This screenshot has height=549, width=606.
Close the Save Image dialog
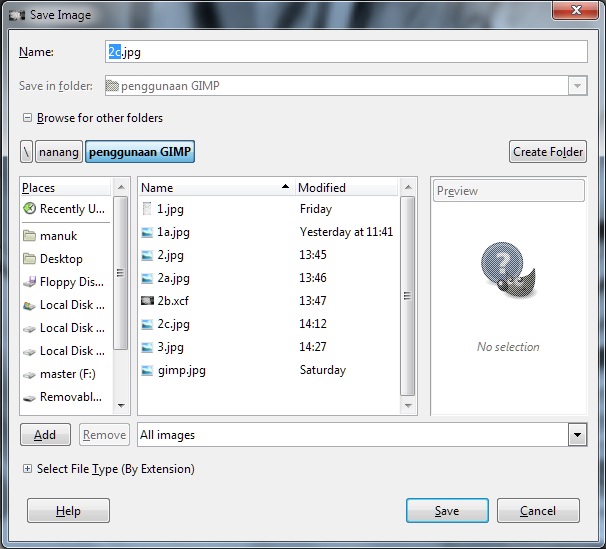click(576, 9)
